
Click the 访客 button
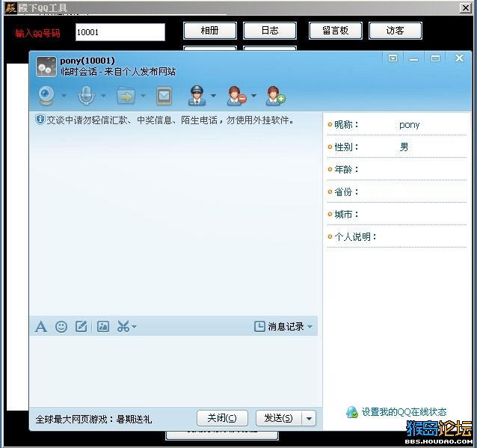point(396,31)
